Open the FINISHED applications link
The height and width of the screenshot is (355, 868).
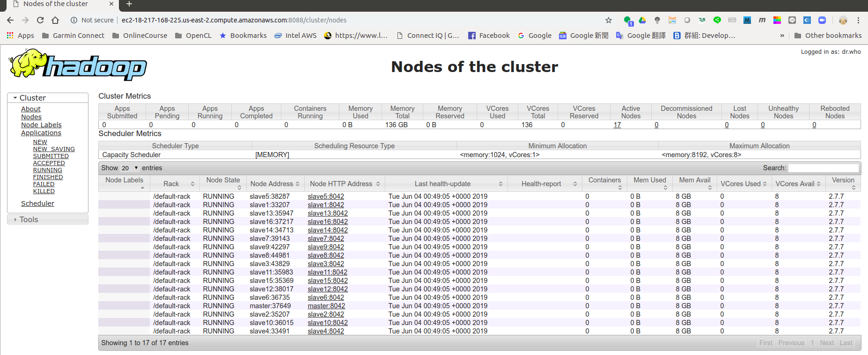(x=48, y=177)
